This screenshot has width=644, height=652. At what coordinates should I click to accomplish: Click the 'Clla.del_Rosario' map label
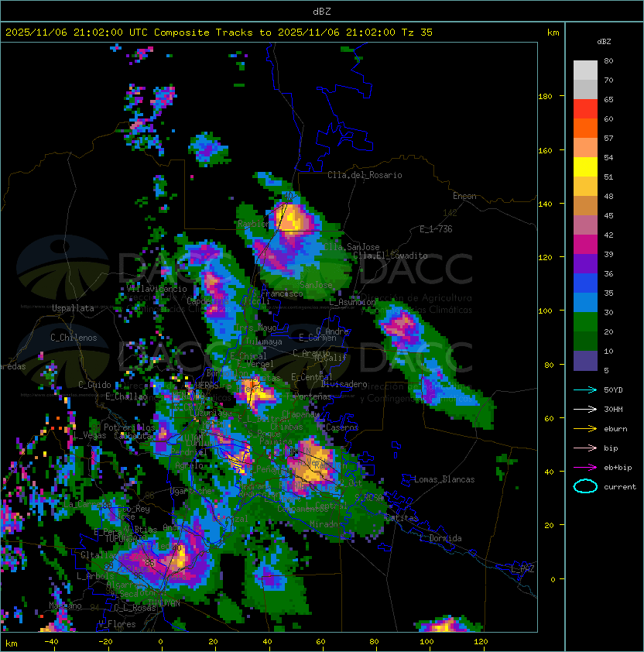[365, 175]
